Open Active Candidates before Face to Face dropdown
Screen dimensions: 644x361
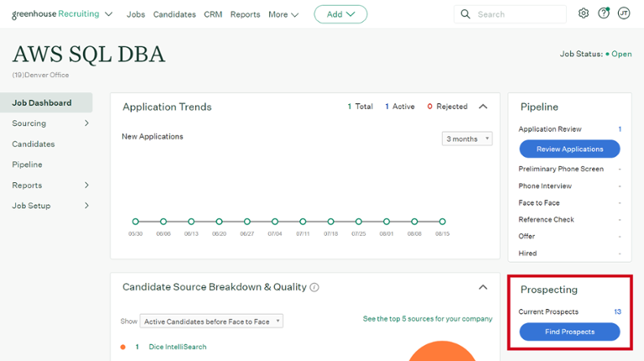211,322
